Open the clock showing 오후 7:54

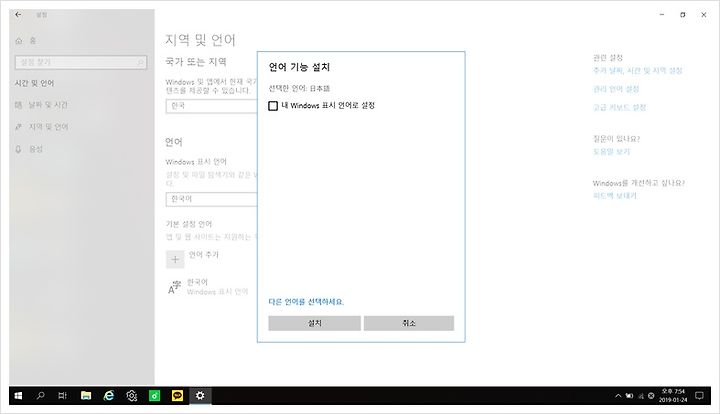(673, 396)
